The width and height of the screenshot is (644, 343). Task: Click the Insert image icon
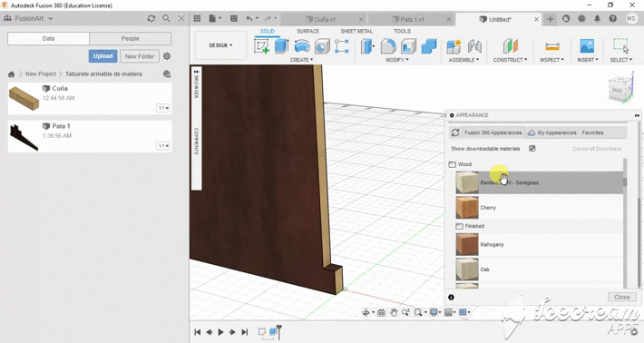click(588, 46)
